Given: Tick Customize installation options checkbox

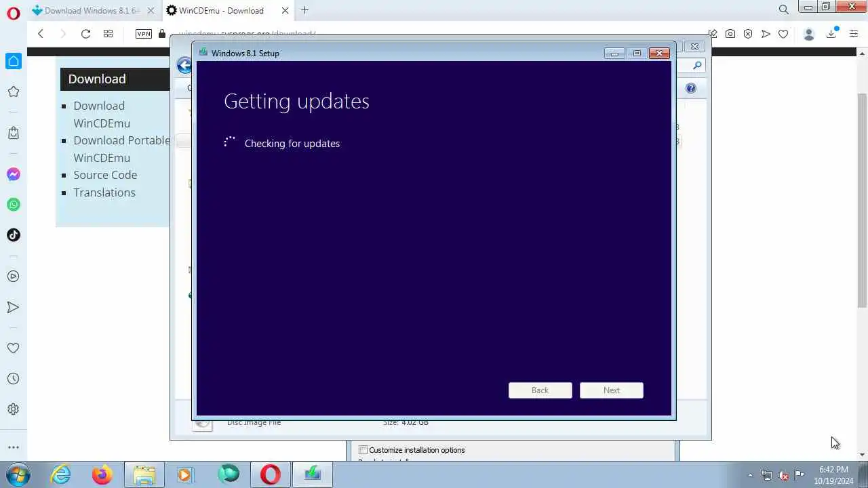Looking at the screenshot, I should tap(363, 450).
